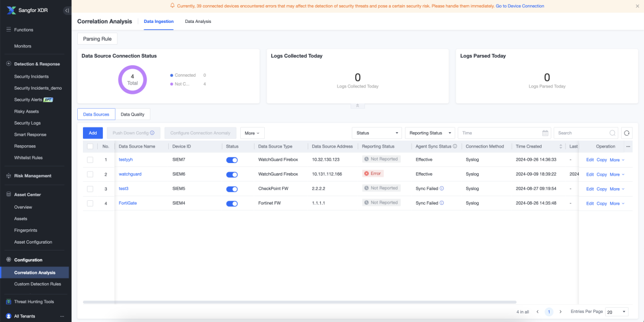Toggle status switch for FortiGate
Image resolution: width=644 pixels, height=322 pixels.
click(x=232, y=203)
